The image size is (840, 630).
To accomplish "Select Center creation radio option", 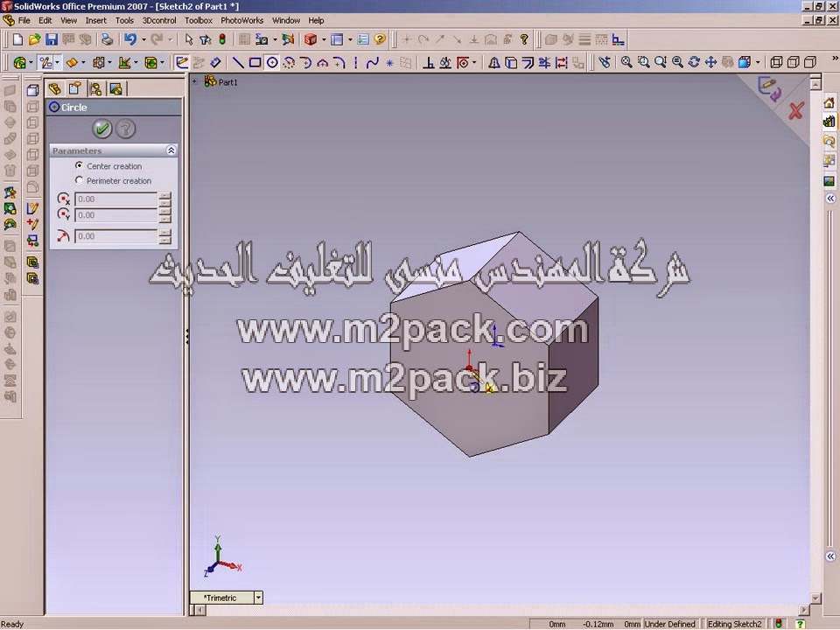I will click(x=80, y=165).
